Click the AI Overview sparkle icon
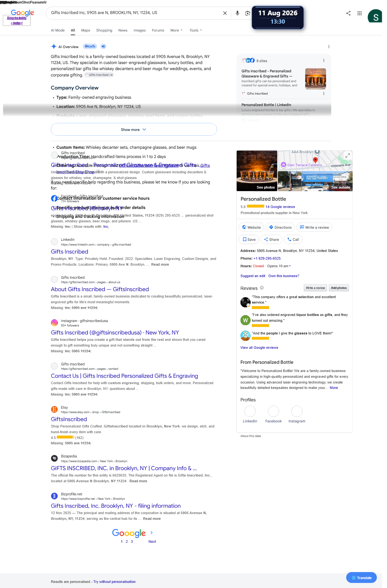Image resolution: width=387 pixels, height=588 pixels. pos(54,47)
